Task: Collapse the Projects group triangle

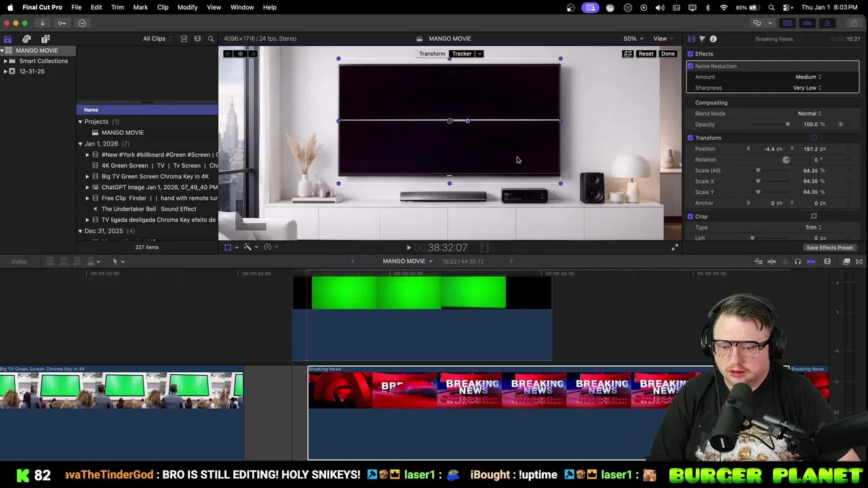Action: 80,122
